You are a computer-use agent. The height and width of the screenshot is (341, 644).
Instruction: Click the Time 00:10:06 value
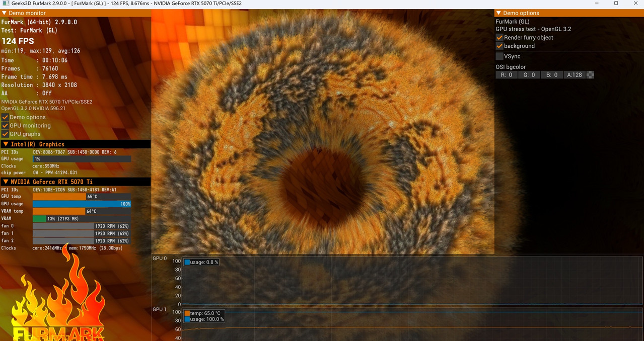pyautogui.click(x=54, y=60)
